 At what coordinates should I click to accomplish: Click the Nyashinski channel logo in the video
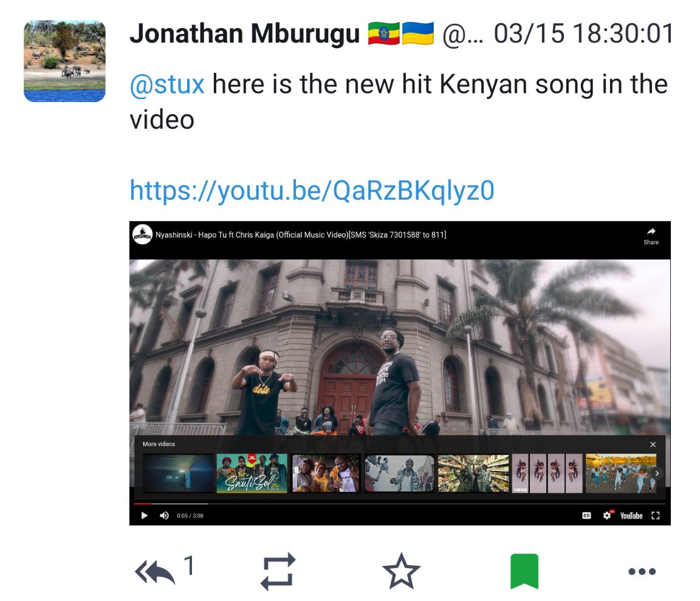click(142, 235)
